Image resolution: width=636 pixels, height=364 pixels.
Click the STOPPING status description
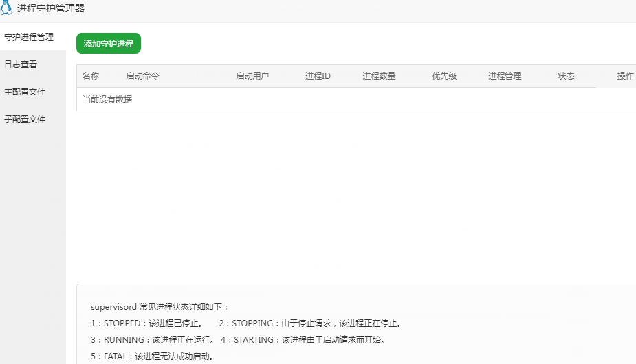(x=311, y=323)
